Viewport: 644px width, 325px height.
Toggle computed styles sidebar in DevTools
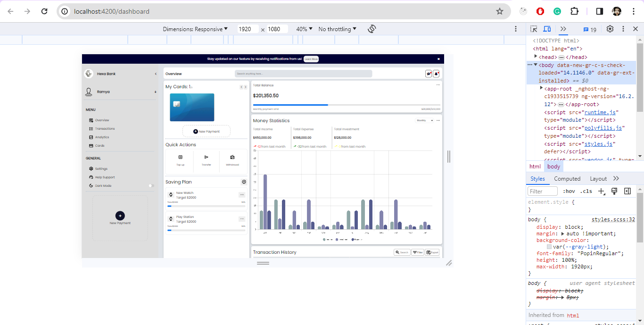click(627, 191)
